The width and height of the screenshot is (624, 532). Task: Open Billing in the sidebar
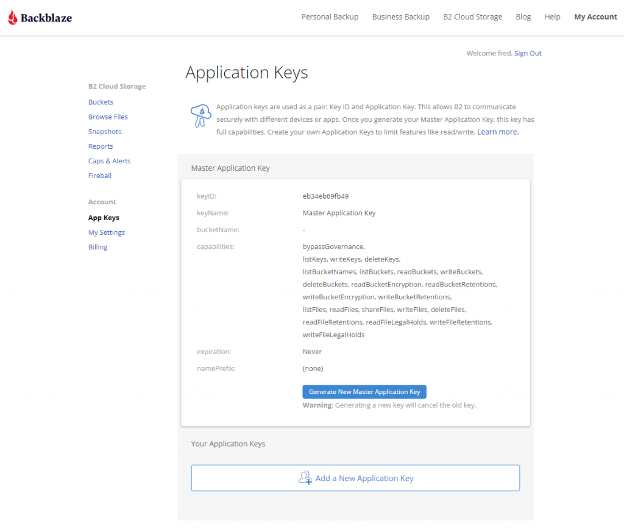click(x=98, y=247)
